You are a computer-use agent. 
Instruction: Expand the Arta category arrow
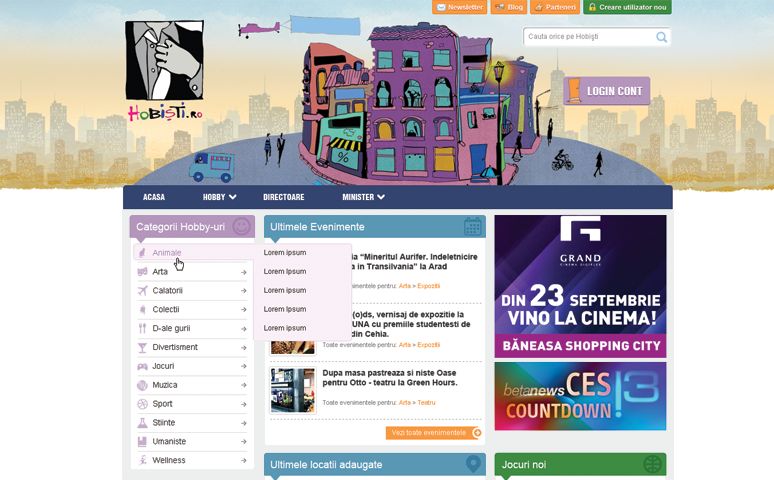[x=243, y=272]
